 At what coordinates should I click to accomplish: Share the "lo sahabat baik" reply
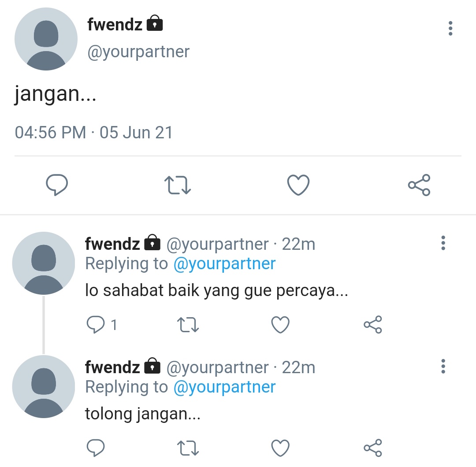(x=373, y=325)
